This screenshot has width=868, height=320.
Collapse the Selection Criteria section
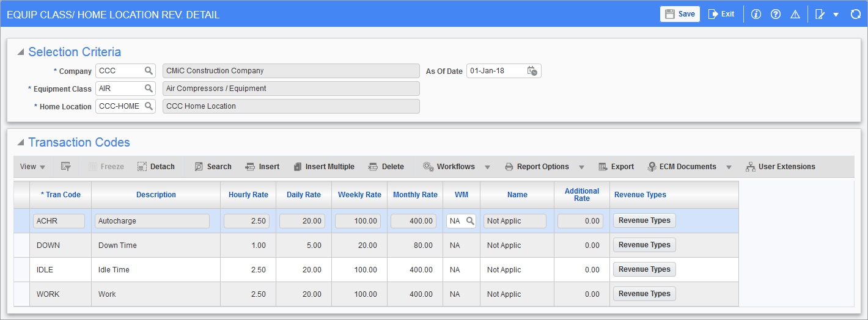pyautogui.click(x=21, y=53)
